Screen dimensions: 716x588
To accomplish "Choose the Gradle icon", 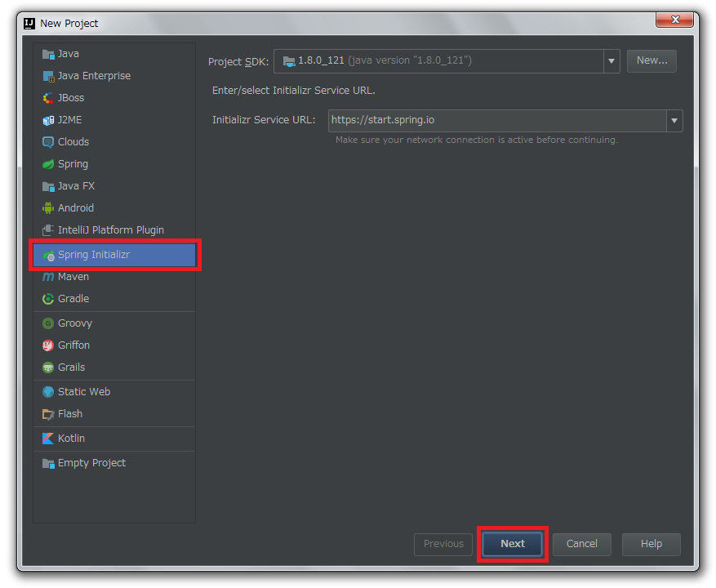I will (48, 299).
